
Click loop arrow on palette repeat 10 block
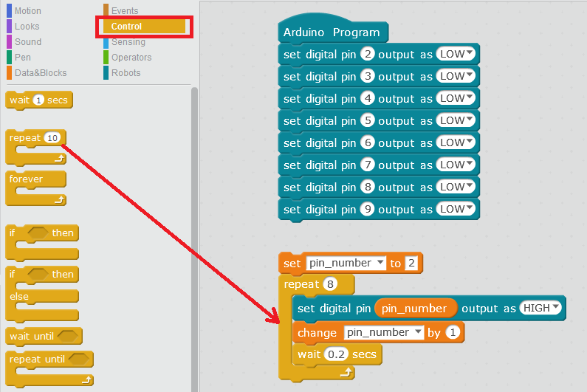[60, 159]
